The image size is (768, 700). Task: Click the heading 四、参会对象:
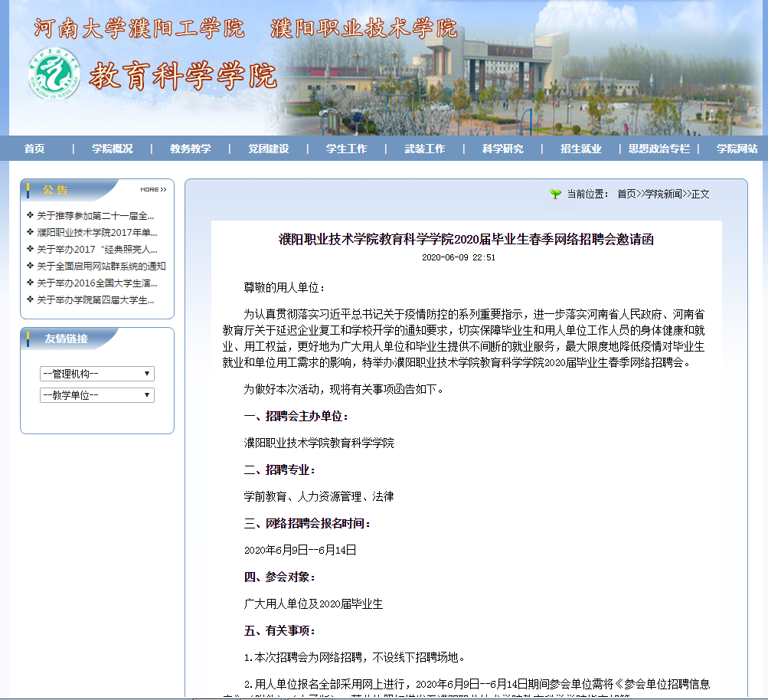tap(279, 577)
